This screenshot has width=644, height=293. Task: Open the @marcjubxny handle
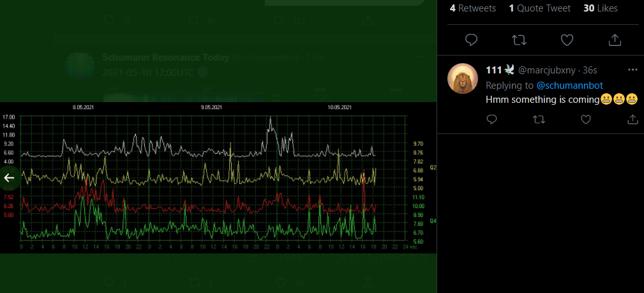[546, 70]
